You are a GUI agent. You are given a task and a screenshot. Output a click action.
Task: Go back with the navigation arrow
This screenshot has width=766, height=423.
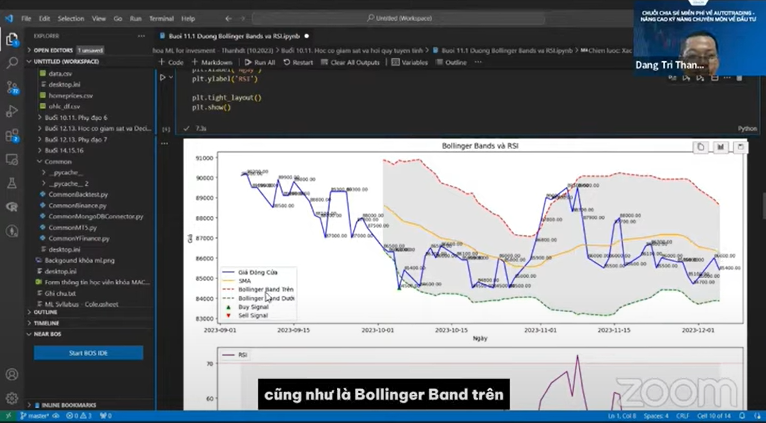tap(228, 19)
